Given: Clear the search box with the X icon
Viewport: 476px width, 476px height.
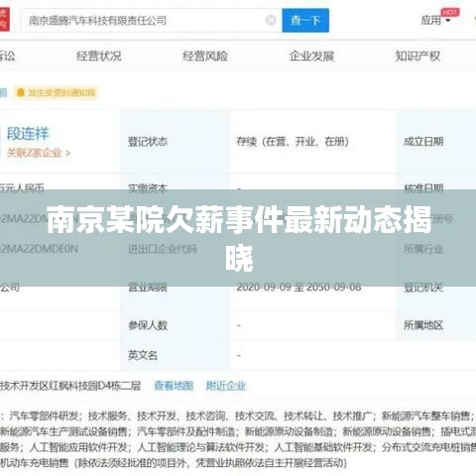Looking at the screenshot, I should click(x=271, y=20).
